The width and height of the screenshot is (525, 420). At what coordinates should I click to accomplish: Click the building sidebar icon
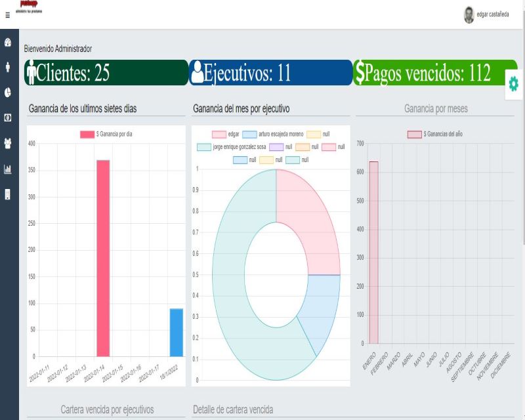point(8,194)
